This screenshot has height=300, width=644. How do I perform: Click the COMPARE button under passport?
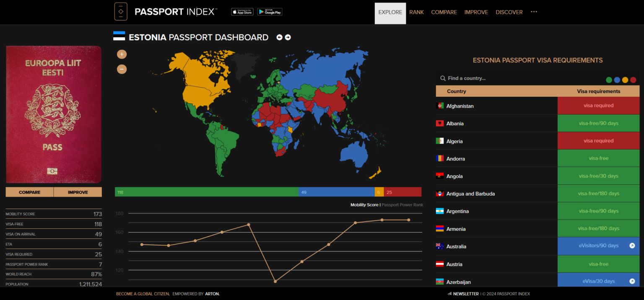point(29,192)
